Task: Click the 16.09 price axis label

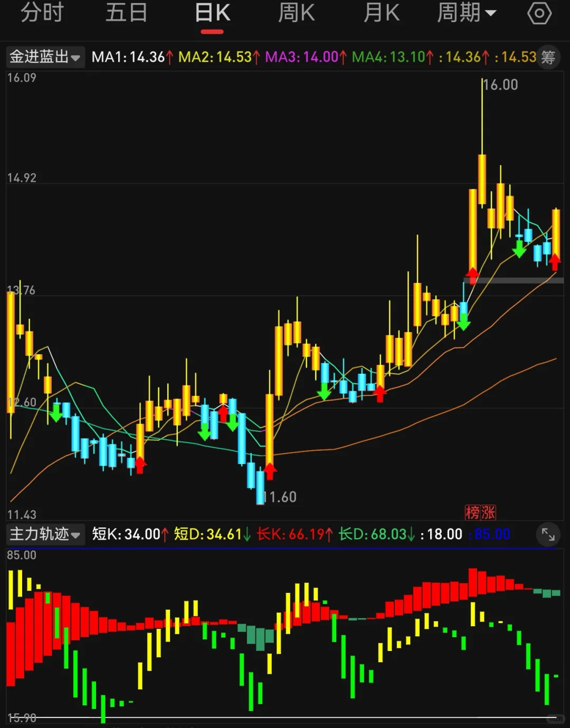Action: [x=22, y=78]
